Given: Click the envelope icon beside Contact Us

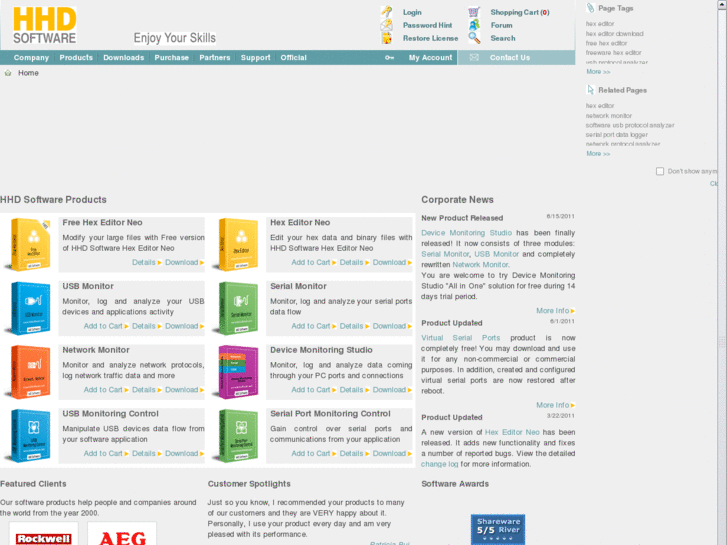Looking at the screenshot, I should tap(474, 58).
